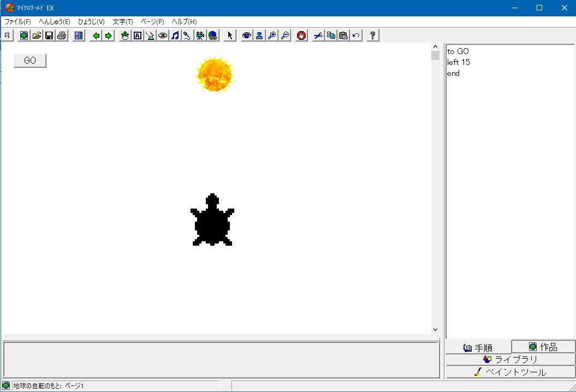Select the video camera tool
Screen dimensions: 576x392
tap(200, 35)
